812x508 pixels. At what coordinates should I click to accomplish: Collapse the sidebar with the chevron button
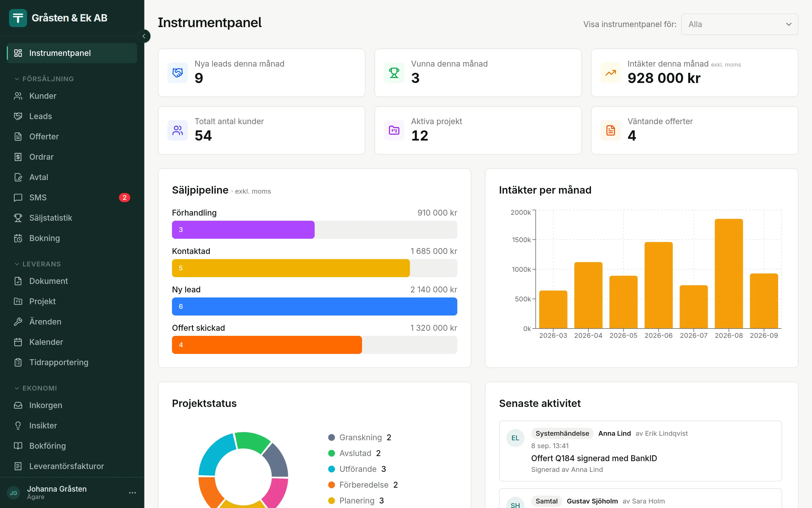[x=144, y=36]
